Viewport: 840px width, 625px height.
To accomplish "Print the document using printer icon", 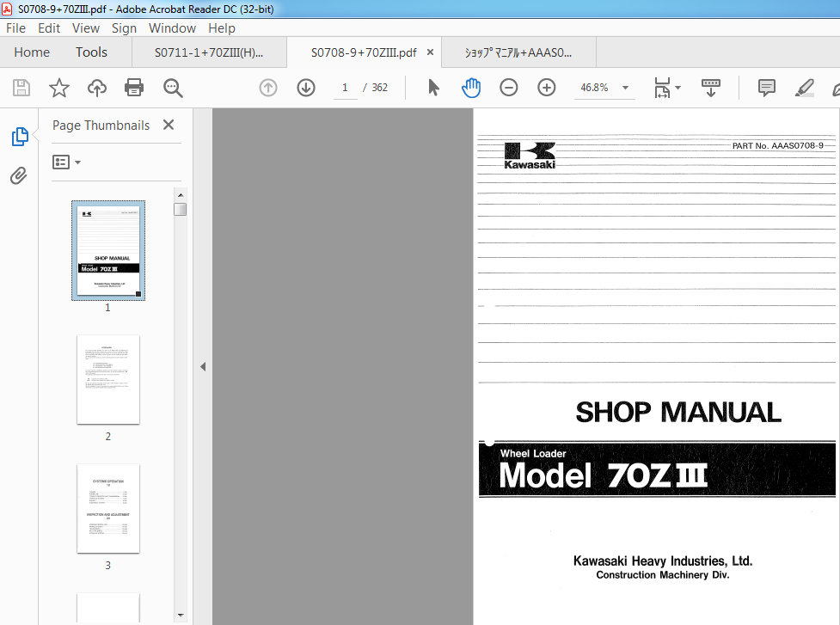I will tap(134, 88).
